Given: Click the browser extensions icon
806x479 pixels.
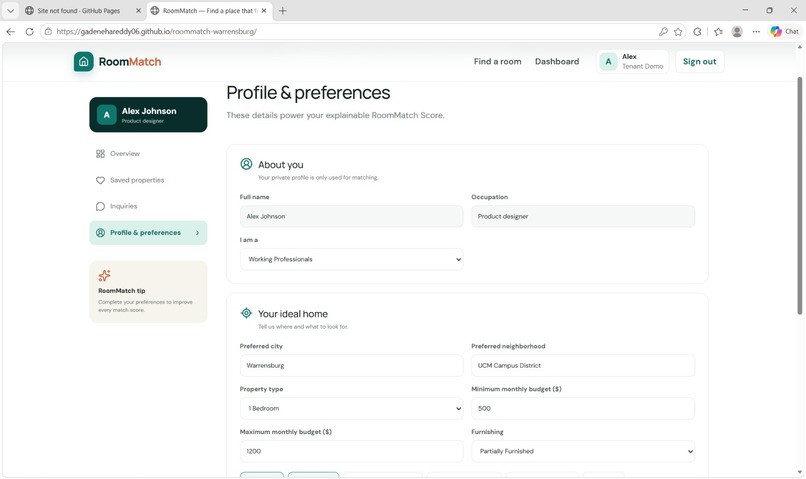Looking at the screenshot, I should click(697, 31).
